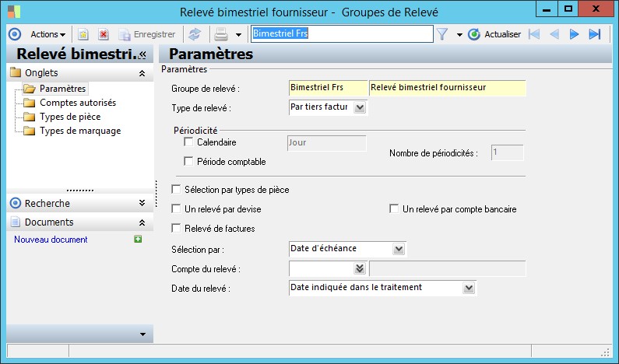Click the red delete record icon
619x364 pixels.
(x=103, y=34)
